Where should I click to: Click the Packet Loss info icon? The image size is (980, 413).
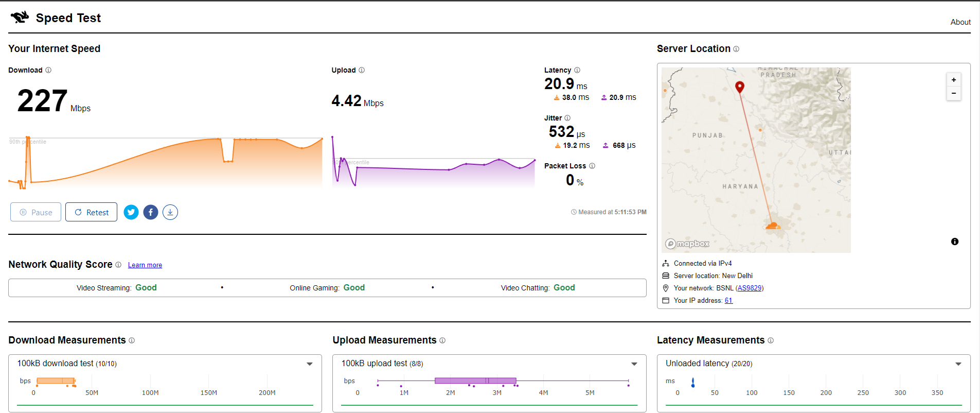coord(592,166)
